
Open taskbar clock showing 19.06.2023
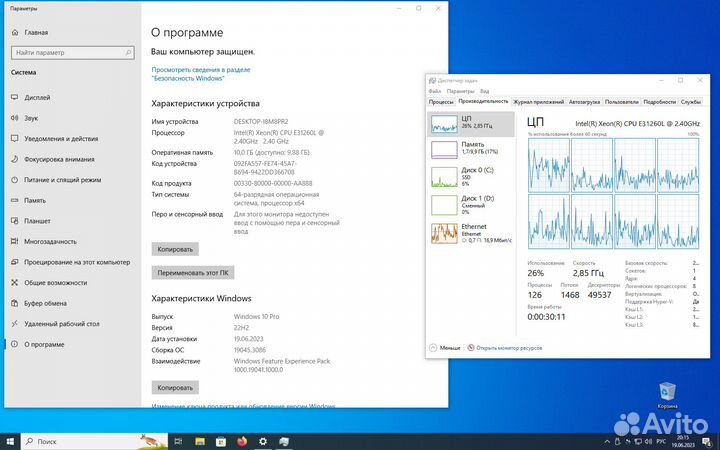683,442
